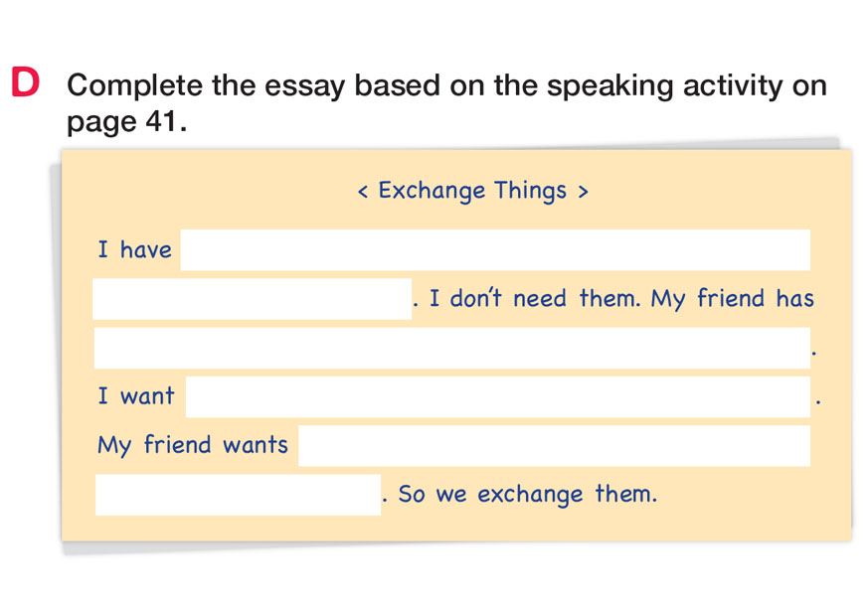The width and height of the screenshot is (868, 608).
Task: Click the "My friend wants" label
Action: point(193,445)
